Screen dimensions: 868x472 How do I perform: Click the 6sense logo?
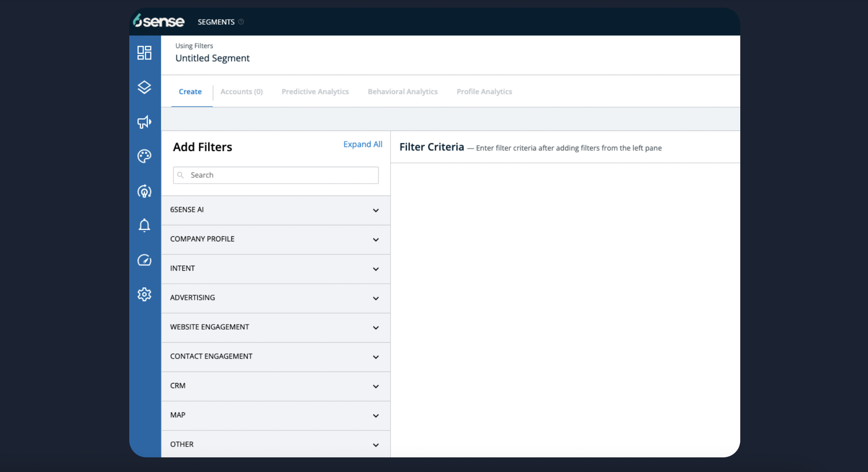pos(159,21)
